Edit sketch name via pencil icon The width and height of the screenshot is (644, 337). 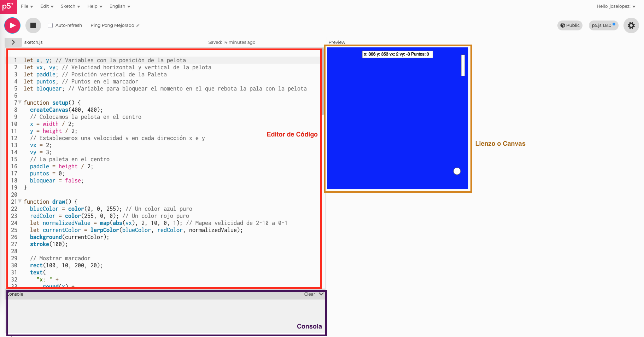138,25
